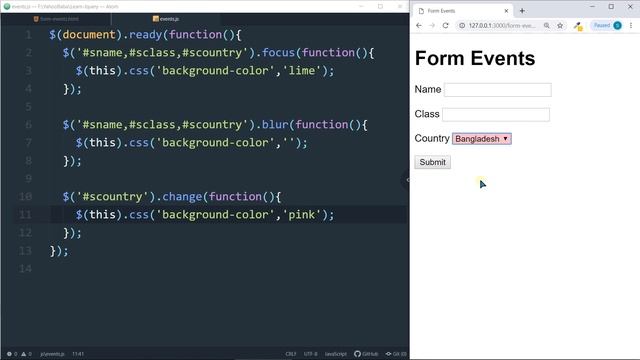Click the Atom app icon in title bar
This screenshot has height=360, width=640.
tap(7, 6)
